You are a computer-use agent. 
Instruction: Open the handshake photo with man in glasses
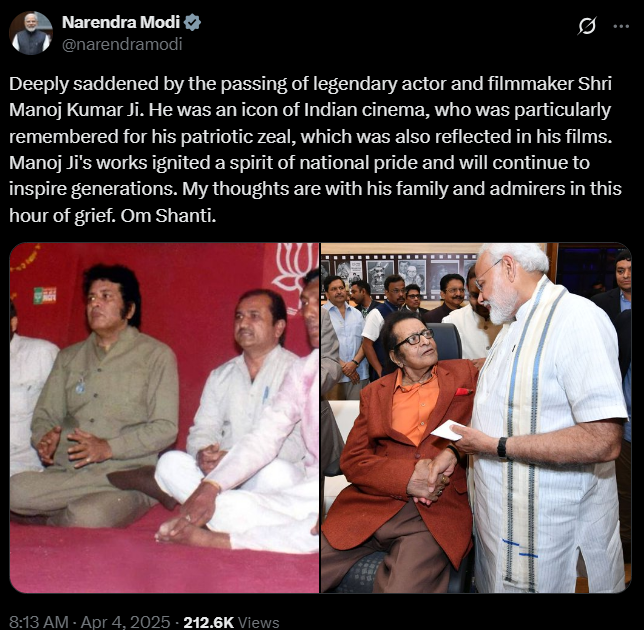pyautogui.click(x=476, y=418)
